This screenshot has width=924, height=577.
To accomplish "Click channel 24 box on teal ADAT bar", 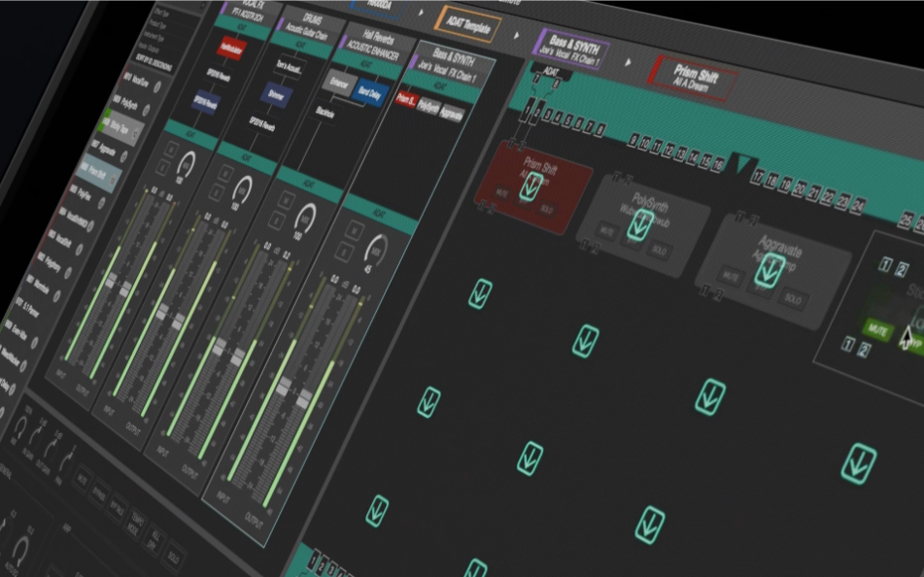I will (859, 206).
